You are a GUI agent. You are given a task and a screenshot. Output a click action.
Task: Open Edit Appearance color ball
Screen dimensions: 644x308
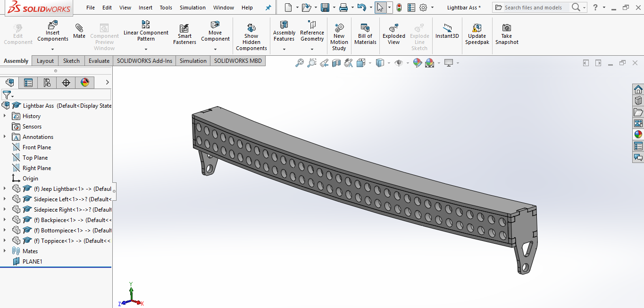click(417, 63)
